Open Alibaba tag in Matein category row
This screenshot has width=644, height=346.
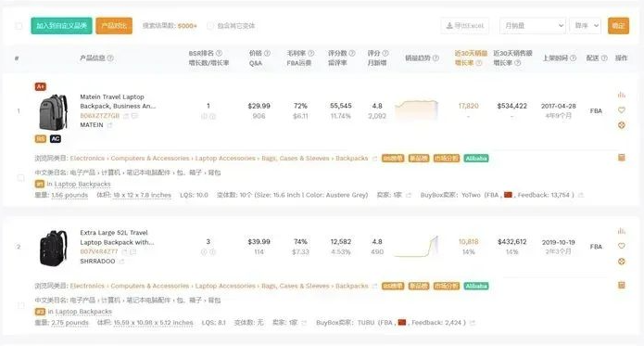[476, 159]
